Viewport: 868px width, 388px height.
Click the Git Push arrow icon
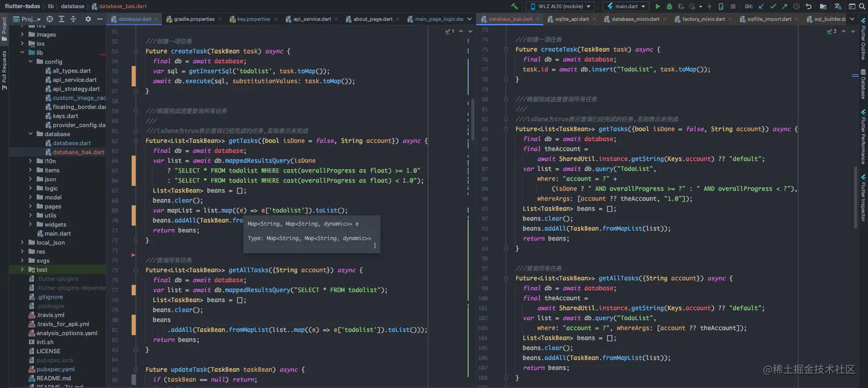(x=785, y=6)
